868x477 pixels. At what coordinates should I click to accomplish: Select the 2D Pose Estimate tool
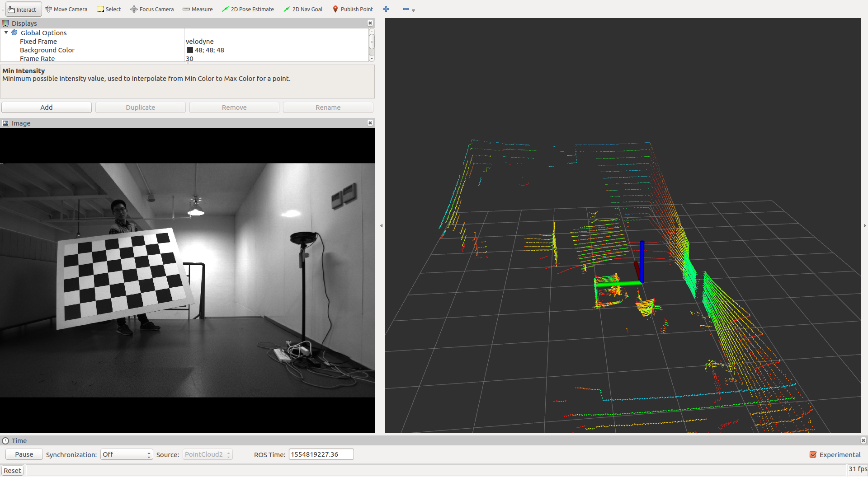248,9
